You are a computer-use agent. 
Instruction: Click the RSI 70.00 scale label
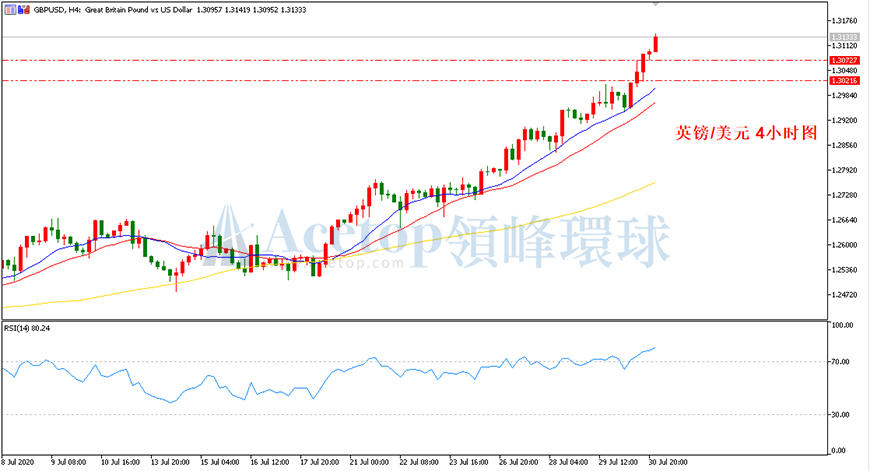tap(841, 362)
